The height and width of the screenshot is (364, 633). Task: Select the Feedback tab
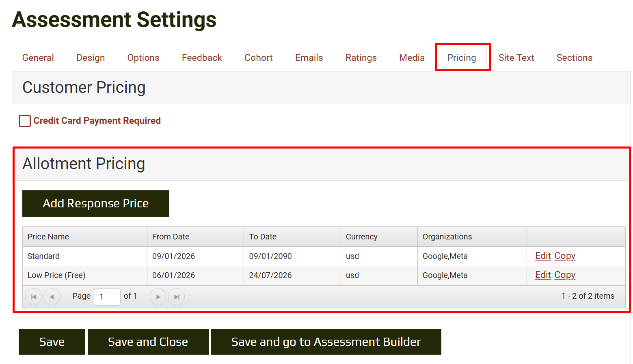point(202,58)
